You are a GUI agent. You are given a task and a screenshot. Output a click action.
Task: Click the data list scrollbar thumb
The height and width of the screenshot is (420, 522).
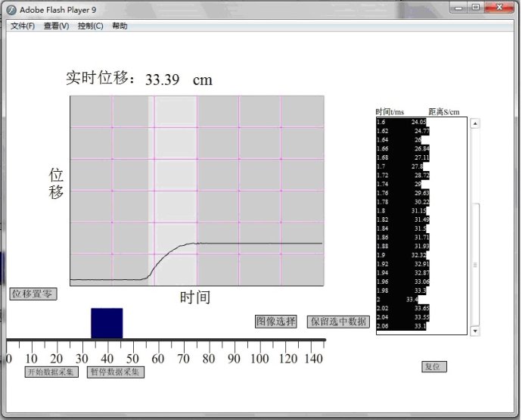[474, 265]
